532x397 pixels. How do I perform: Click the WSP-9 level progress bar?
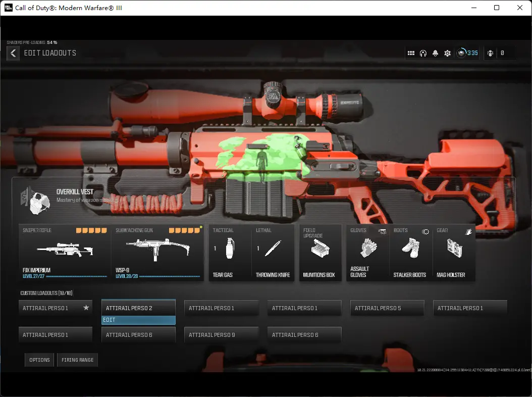tap(170, 276)
